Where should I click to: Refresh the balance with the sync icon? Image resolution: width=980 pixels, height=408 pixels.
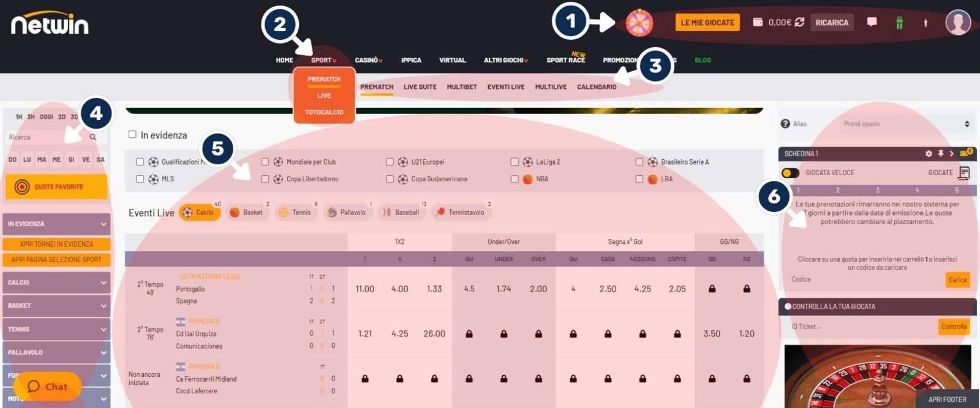799,22
